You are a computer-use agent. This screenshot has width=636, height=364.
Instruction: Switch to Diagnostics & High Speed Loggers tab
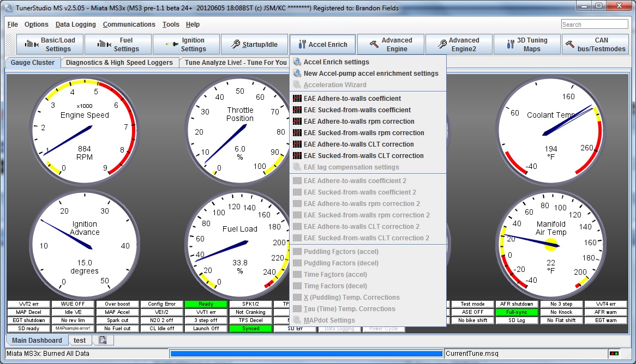click(119, 63)
